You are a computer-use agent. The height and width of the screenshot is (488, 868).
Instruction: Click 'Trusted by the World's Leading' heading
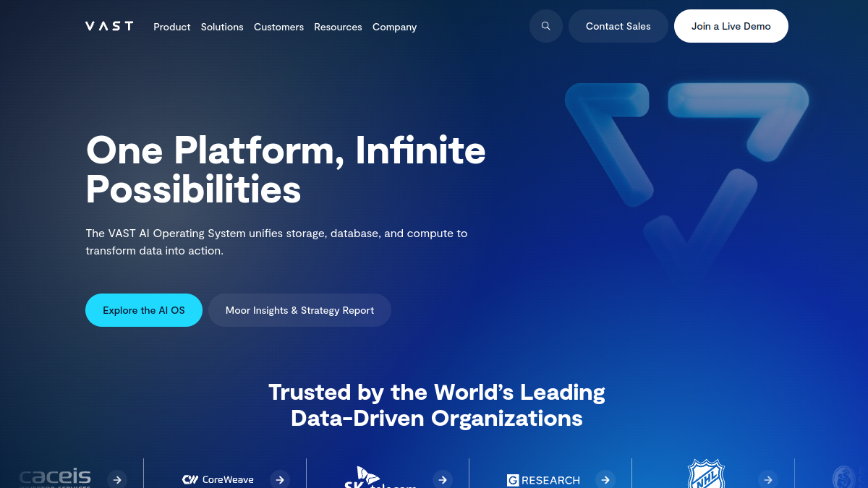point(437,405)
